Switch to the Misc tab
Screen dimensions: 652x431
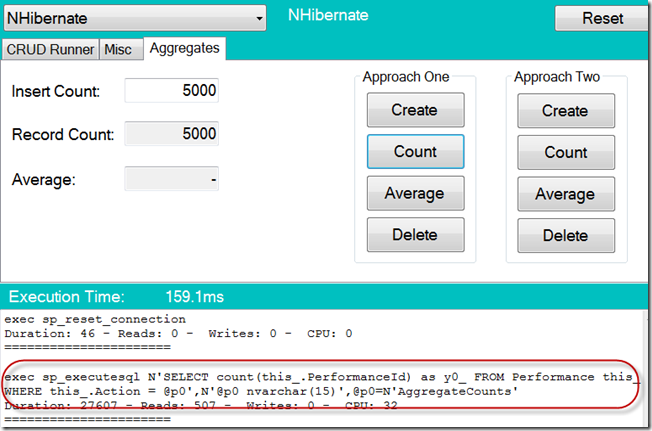coord(121,49)
